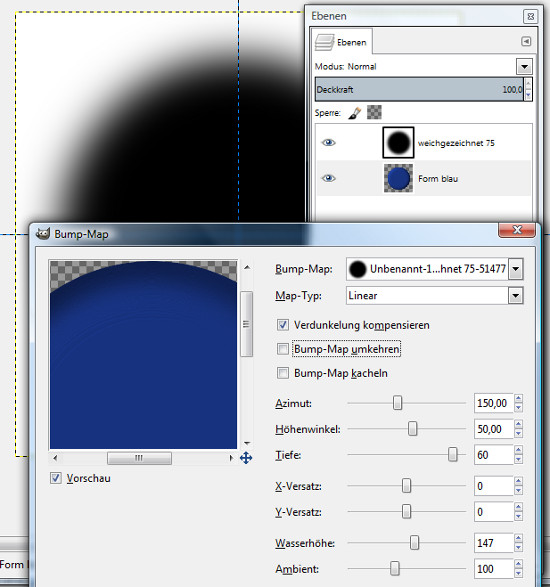Toggle the Vorschau preview checkbox
This screenshot has width=550, height=587.
pos(56,478)
